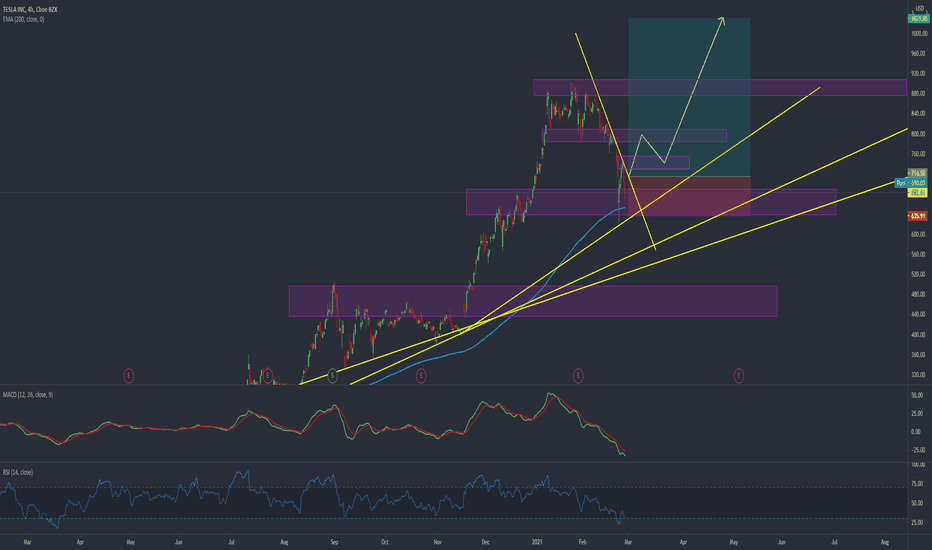Click the Nov label on the time axis
This screenshot has height=550, width=932.
437,542
